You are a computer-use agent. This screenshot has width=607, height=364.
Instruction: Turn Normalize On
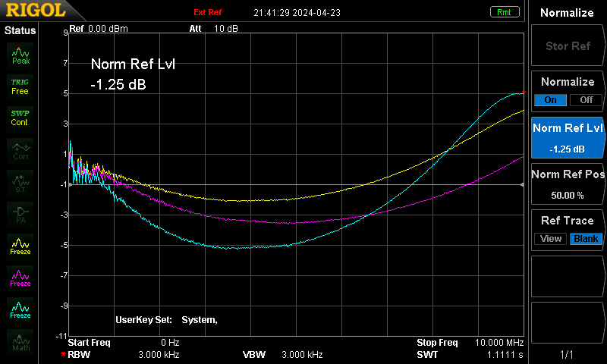(x=550, y=100)
